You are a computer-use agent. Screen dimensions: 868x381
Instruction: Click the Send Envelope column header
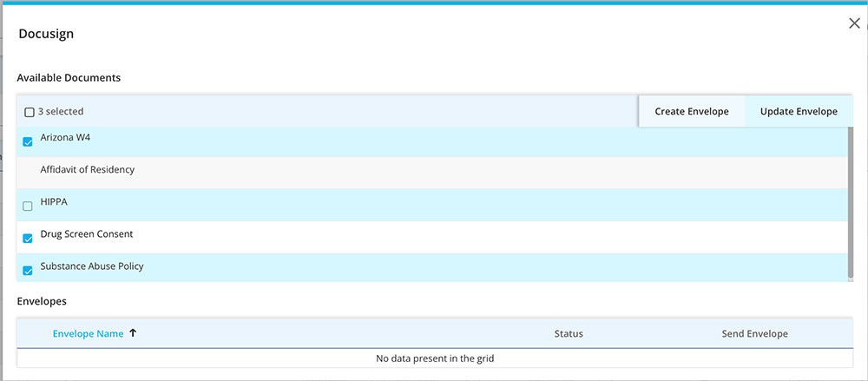click(754, 333)
